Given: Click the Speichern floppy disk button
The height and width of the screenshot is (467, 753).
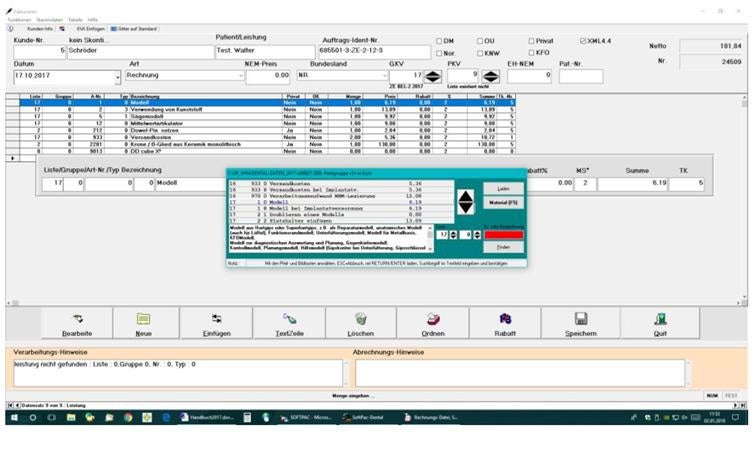Looking at the screenshot, I should 581,324.
